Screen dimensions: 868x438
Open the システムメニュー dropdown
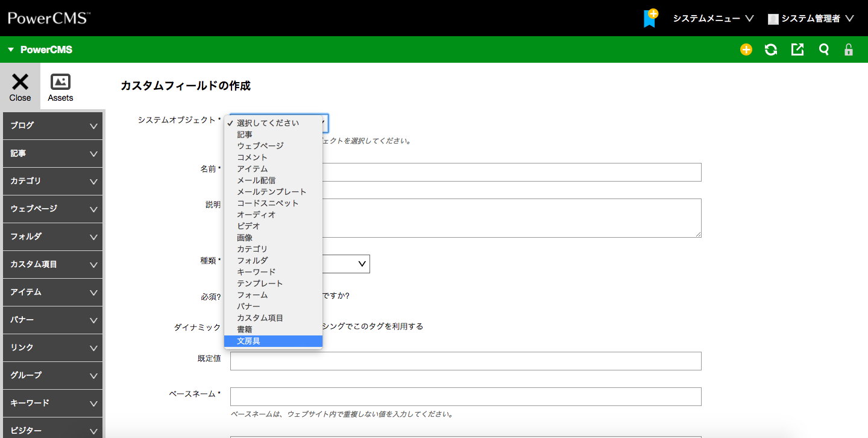[x=713, y=19]
